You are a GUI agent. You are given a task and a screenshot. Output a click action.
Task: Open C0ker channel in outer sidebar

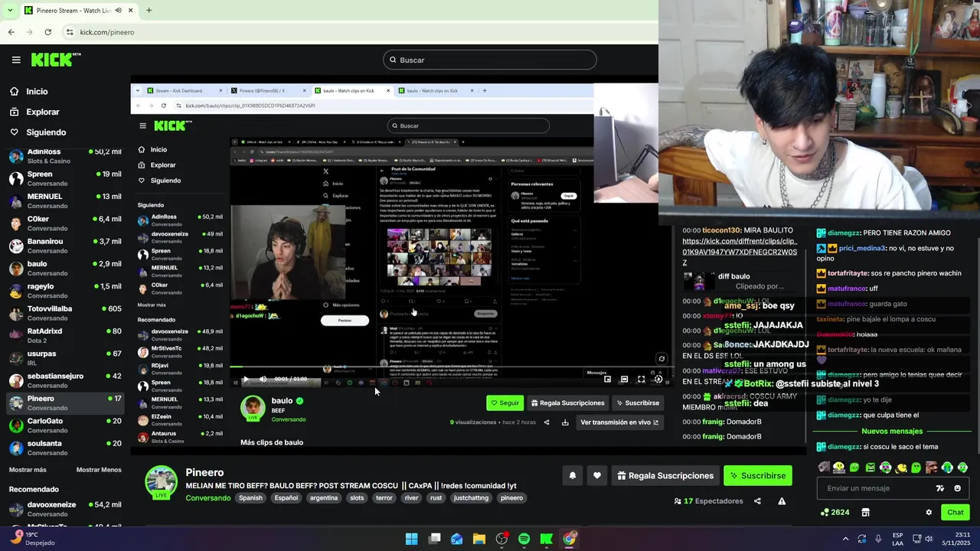[x=64, y=223]
